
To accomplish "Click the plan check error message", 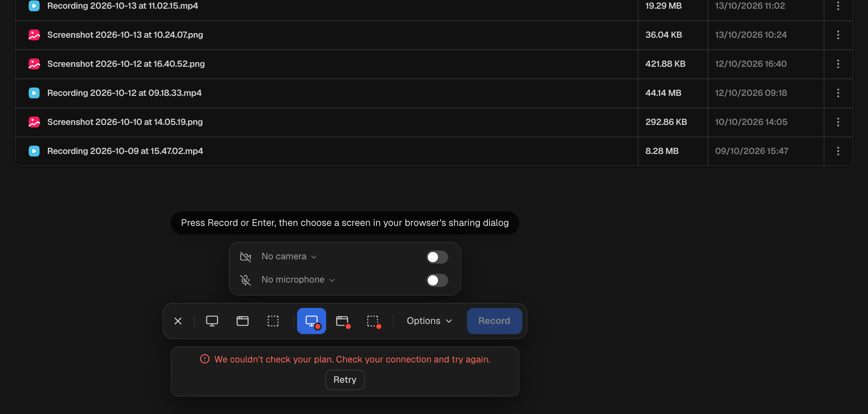I will tap(352, 359).
